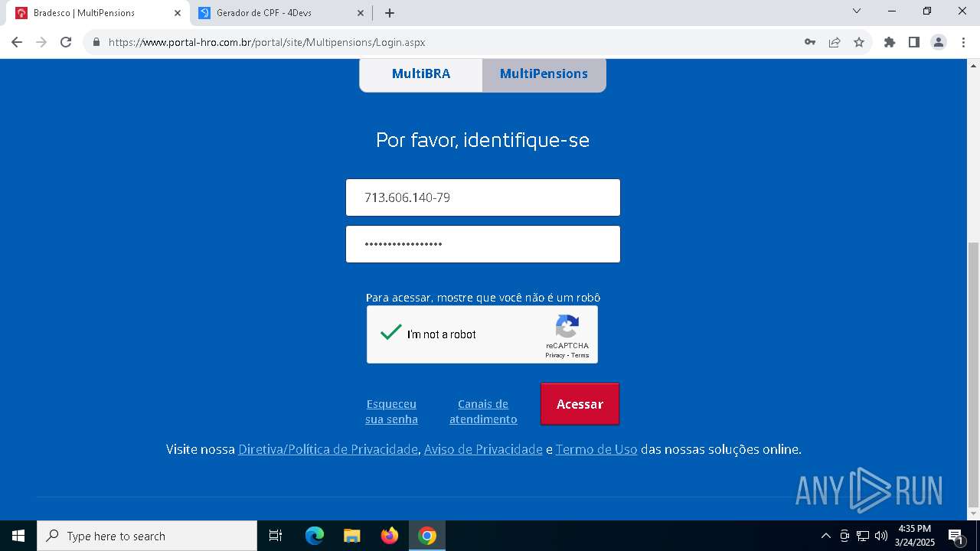980x551 pixels.
Task: Click the password input field
Action: (483, 244)
